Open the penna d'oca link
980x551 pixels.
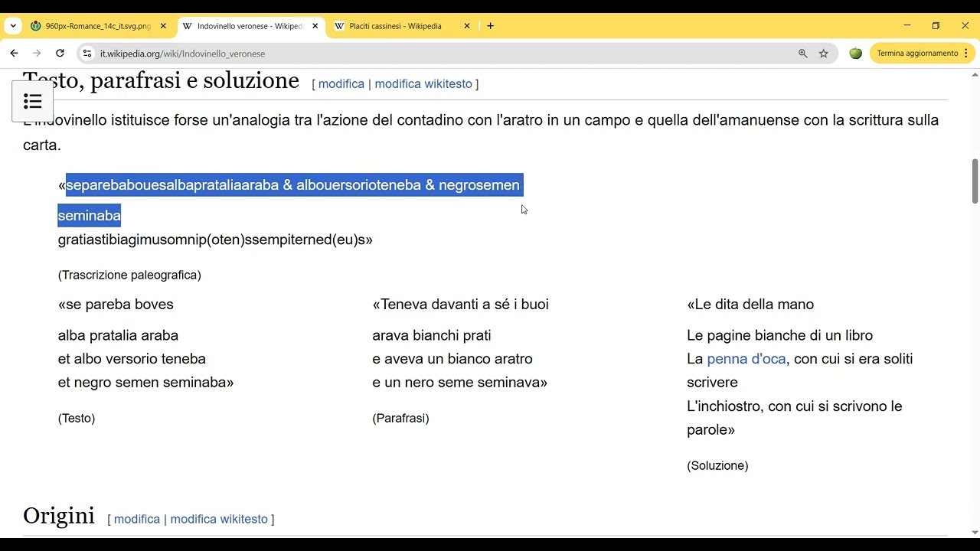tap(746, 359)
